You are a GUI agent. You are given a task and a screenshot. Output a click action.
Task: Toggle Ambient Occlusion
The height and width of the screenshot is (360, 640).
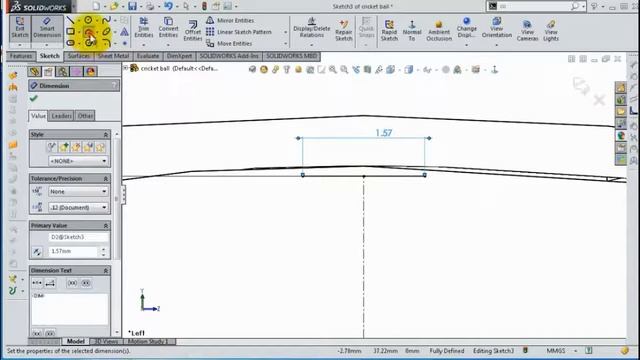(439, 30)
